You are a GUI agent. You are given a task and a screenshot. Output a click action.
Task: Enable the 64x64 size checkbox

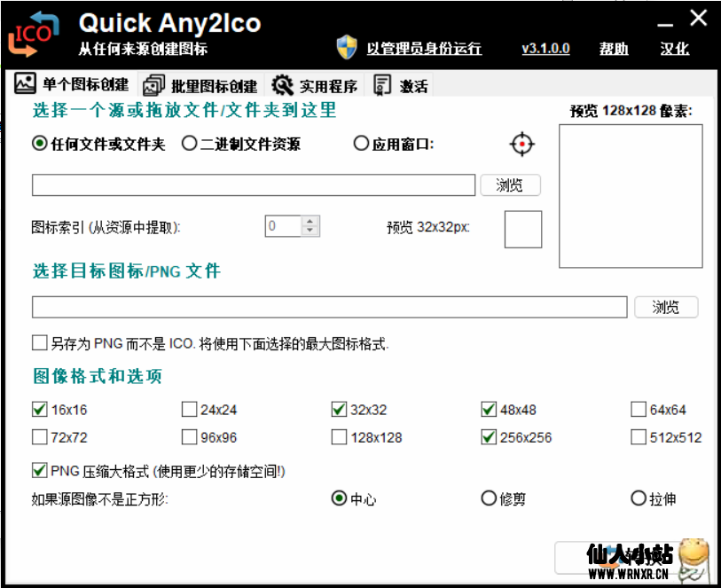638,409
